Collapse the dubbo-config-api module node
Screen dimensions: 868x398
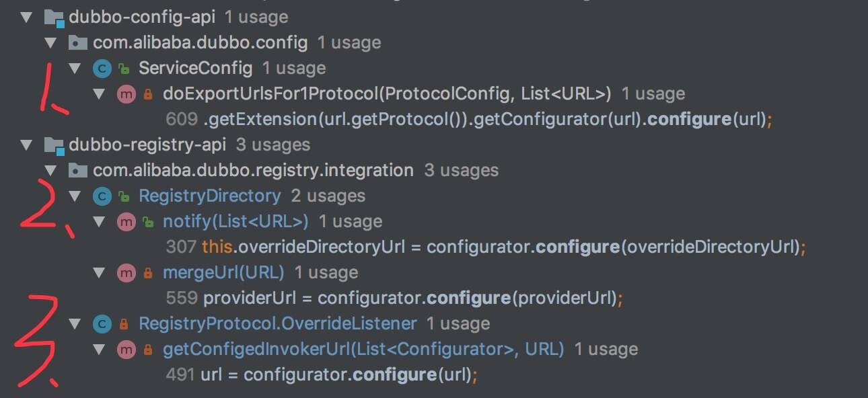26,17
